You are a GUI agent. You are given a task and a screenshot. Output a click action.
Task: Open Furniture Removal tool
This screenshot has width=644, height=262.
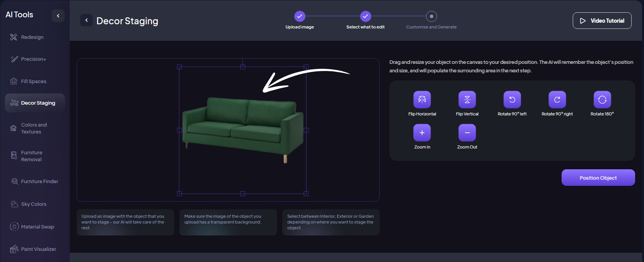[x=31, y=156]
